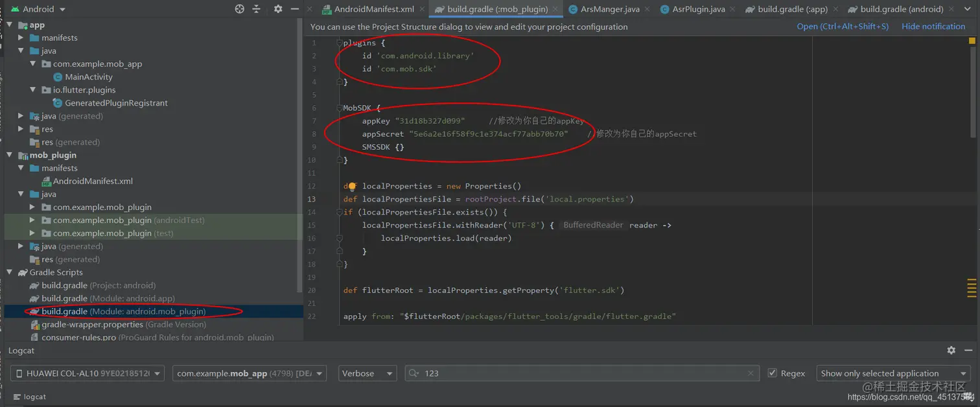Click the appKey value "31d18b327d099"
This screenshot has width=980, height=407.
click(x=430, y=121)
